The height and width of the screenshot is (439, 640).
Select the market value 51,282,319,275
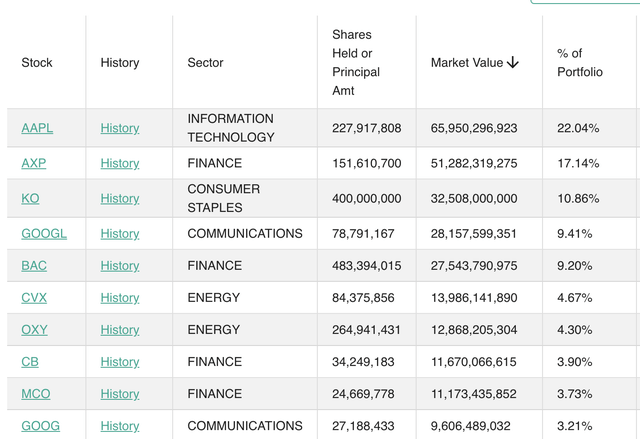[x=474, y=163]
